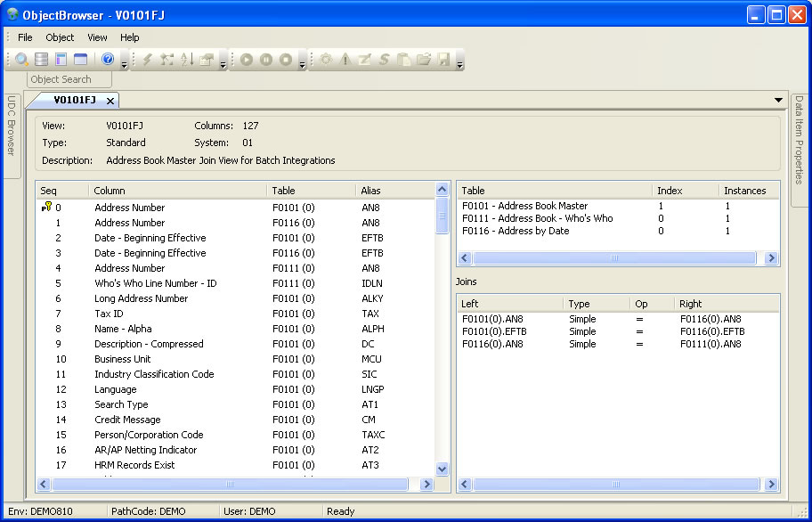
Task: Open the File menu
Action: click(25, 37)
